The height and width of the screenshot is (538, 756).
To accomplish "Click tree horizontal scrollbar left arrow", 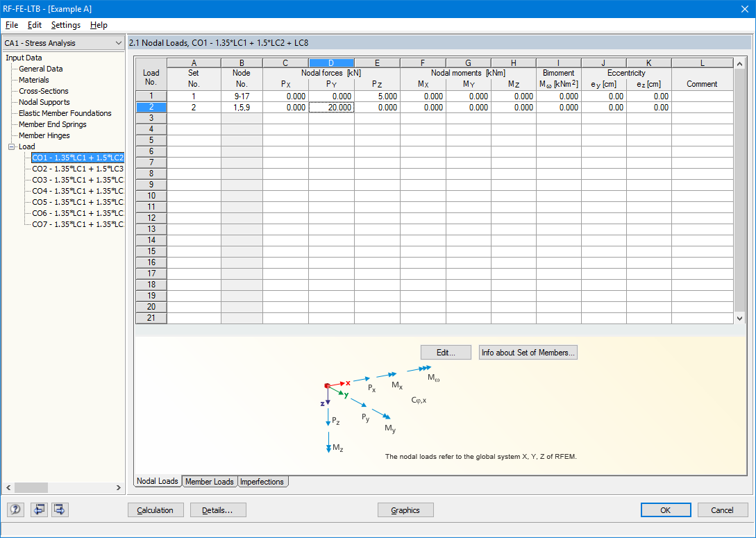I will [x=9, y=488].
